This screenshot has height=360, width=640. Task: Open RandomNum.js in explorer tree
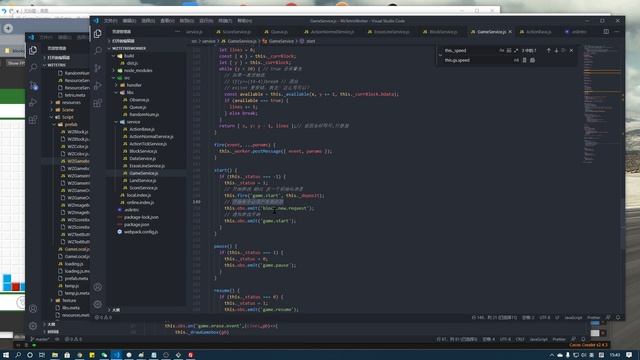(144, 114)
